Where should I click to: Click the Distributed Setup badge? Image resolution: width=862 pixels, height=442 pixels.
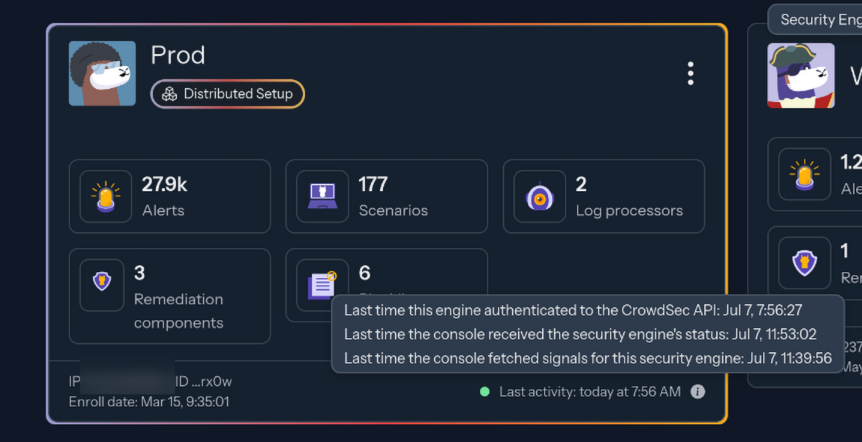click(x=228, y=94)
